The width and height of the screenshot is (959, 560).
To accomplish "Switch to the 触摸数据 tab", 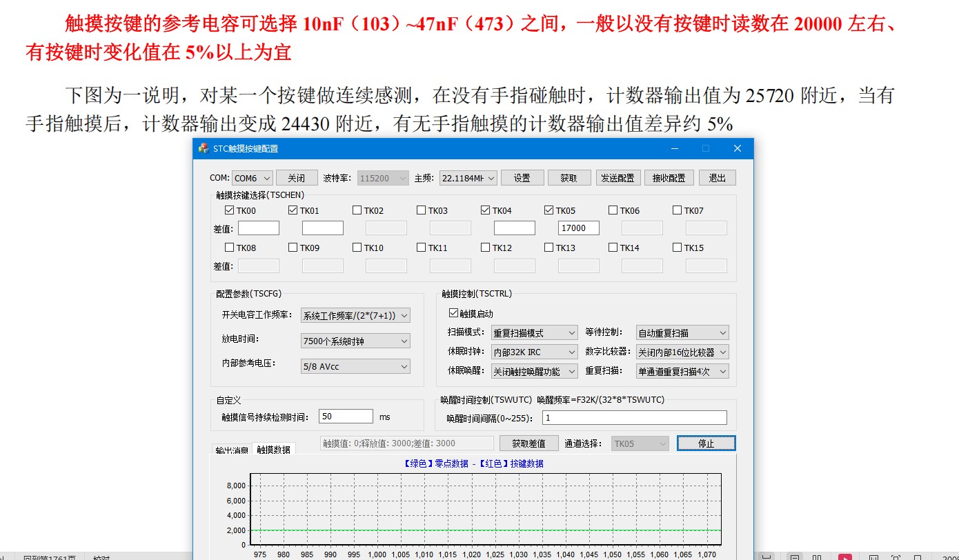I will [x=274, y=449].
